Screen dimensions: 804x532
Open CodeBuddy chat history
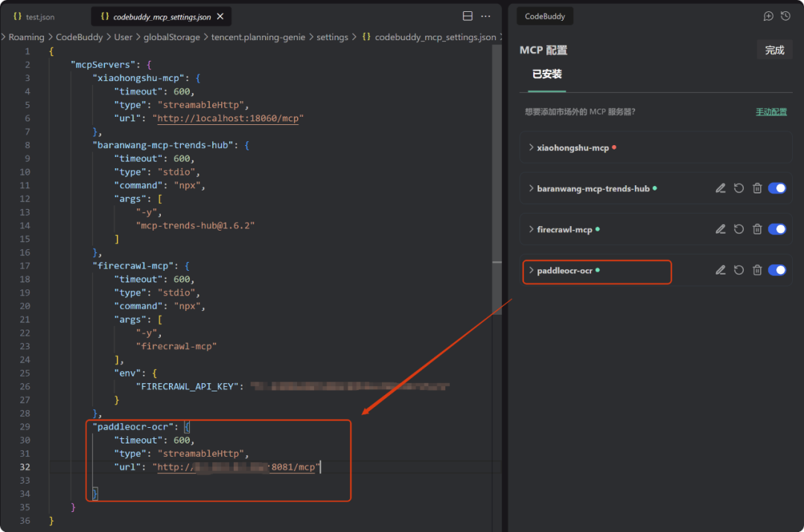pyautogui.click(x=785, y=16)
